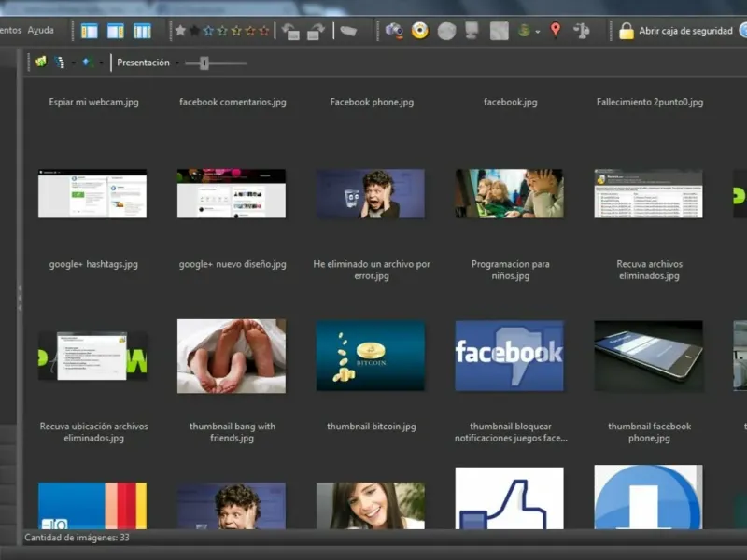The width and height of the screenshot is (747, 560).
Task: Click the red map pin icon
Action: pos(556,30)
